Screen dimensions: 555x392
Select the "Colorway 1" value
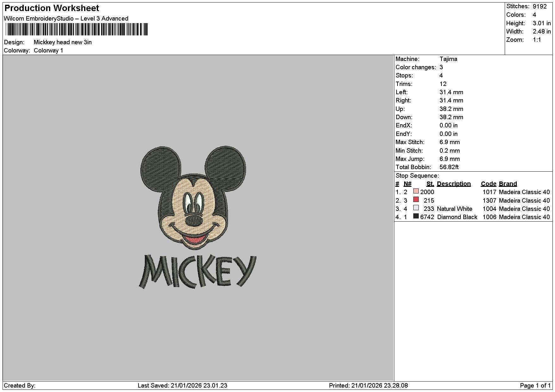[x=48, y=51]
